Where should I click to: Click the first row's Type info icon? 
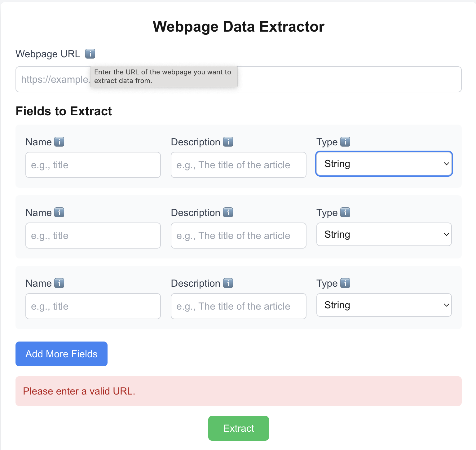click(345, 142)
